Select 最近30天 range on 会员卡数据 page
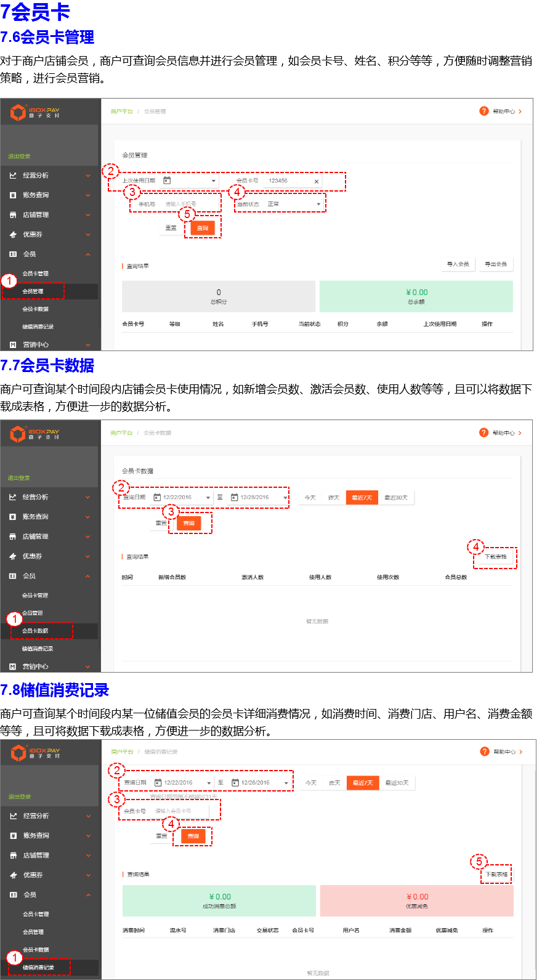542x980 pixels. coord(396,498)
